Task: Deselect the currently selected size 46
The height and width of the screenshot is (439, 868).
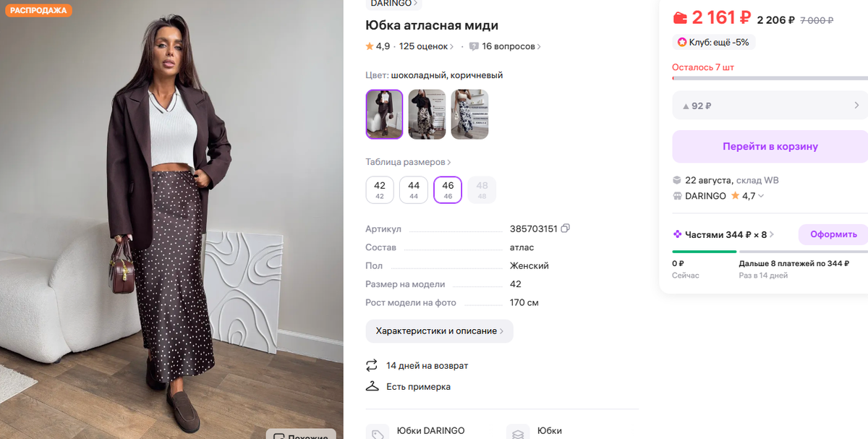Action: pos(447,189)
